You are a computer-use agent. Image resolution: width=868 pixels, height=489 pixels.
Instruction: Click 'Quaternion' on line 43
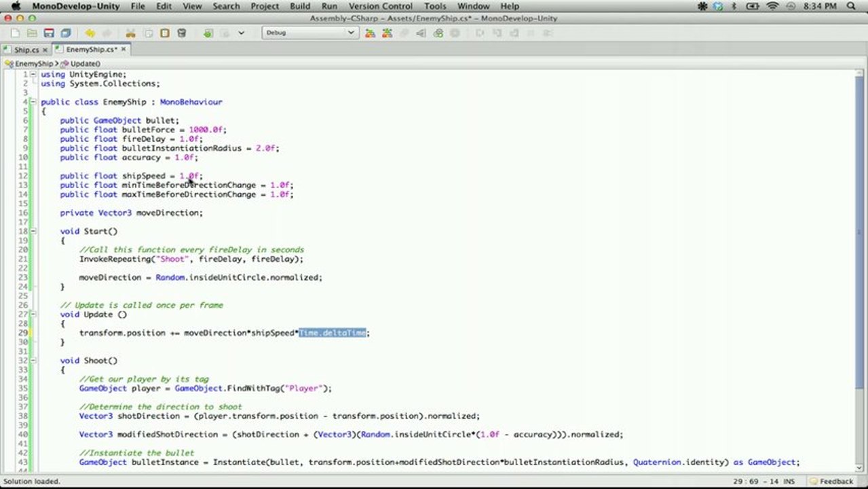tap(657, 462)
